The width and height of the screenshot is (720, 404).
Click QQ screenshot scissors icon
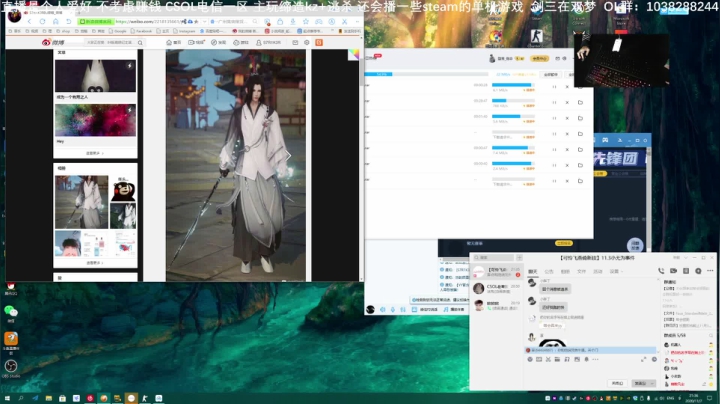(548, 359)
